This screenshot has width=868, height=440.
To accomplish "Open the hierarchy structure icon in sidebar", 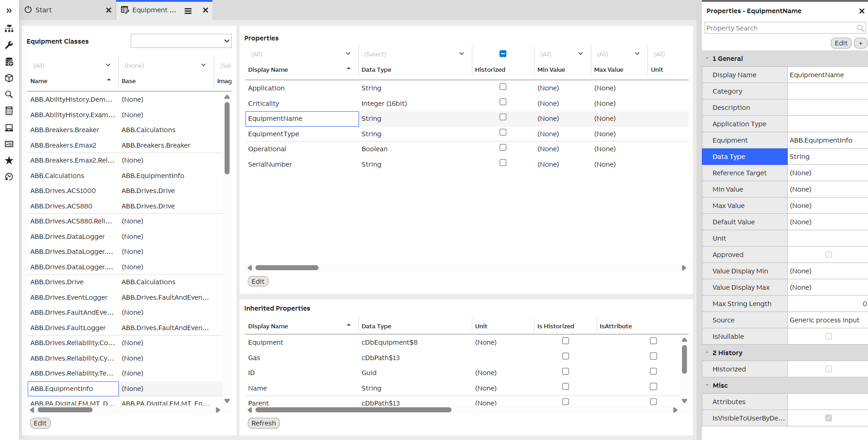I will (x=9, y=29).
